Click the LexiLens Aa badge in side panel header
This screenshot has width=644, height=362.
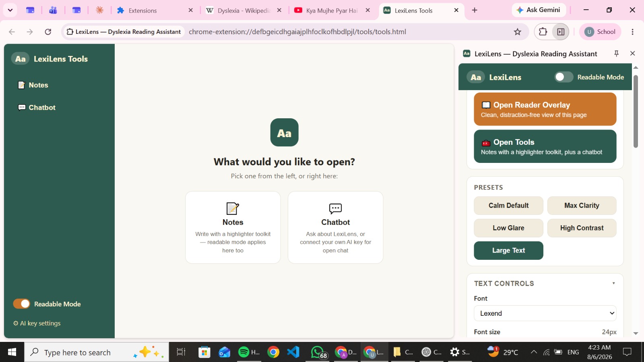point(476,77)
